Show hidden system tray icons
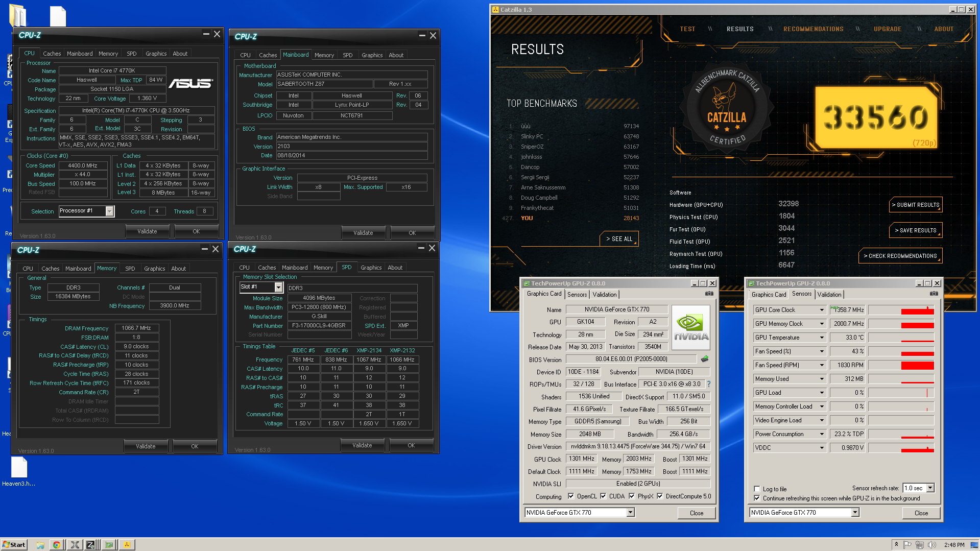This screenshot has width=980, height=551. coord(896,545)
